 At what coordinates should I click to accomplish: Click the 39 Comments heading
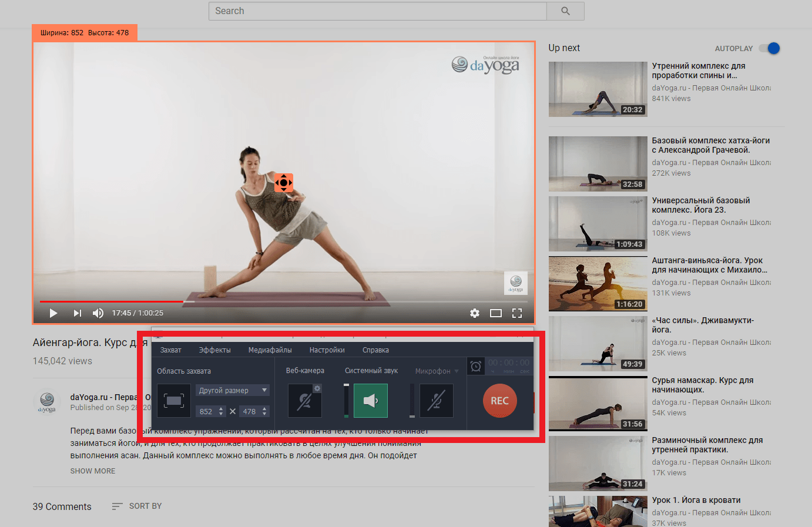62,506
